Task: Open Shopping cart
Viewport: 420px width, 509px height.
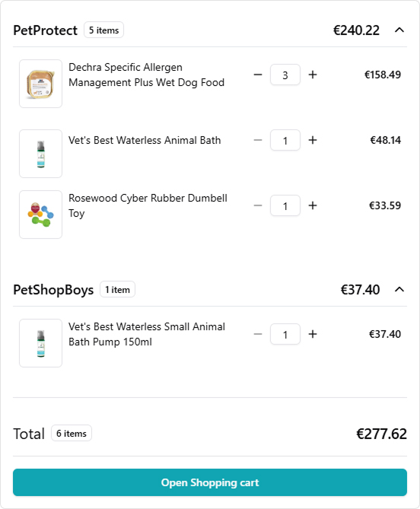Action: point(210,482)
